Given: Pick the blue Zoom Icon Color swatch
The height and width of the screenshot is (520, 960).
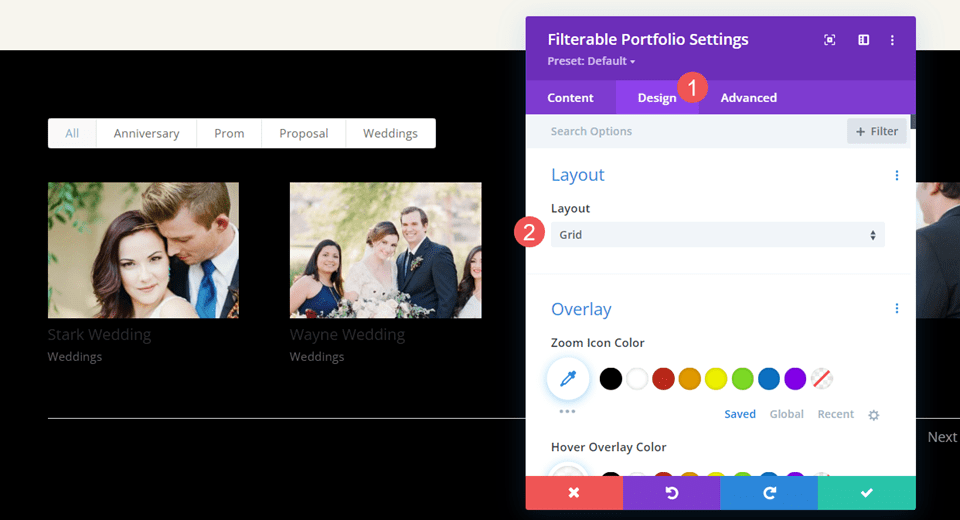Looking at the screenshot, I should [x=768, y=379].
